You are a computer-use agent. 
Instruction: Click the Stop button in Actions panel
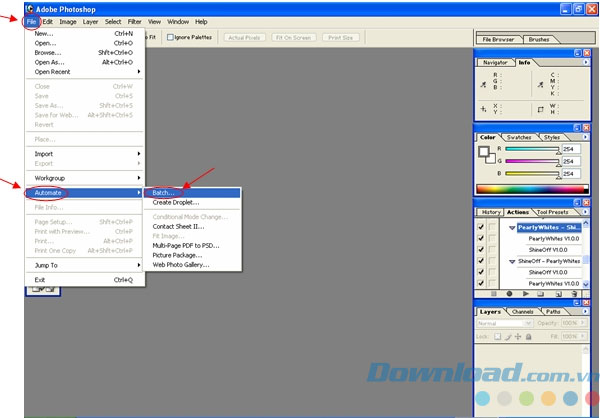[494, 294]
